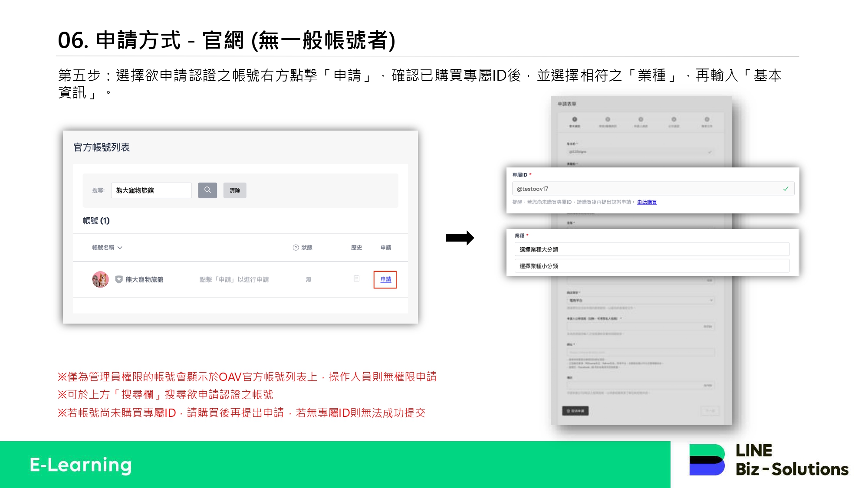
Task: Select the first step circle in application form
Action: (x=575, y=119)
